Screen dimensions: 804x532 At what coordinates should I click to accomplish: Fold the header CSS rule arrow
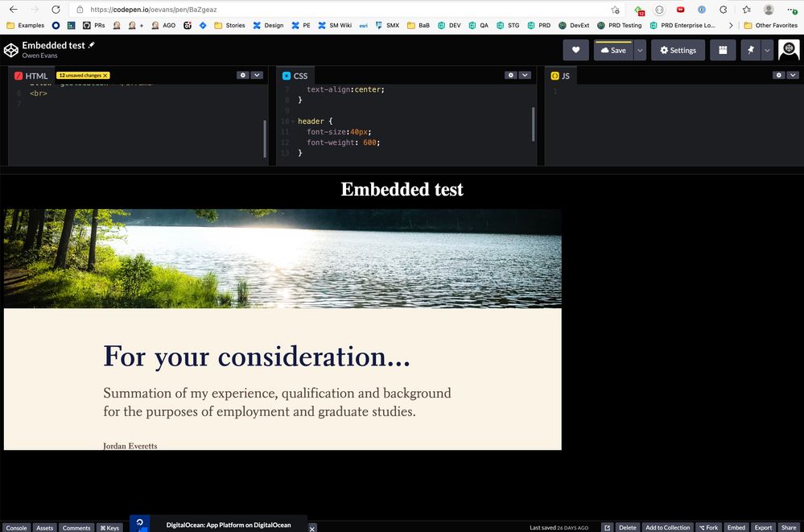click(x=293, y=122)
